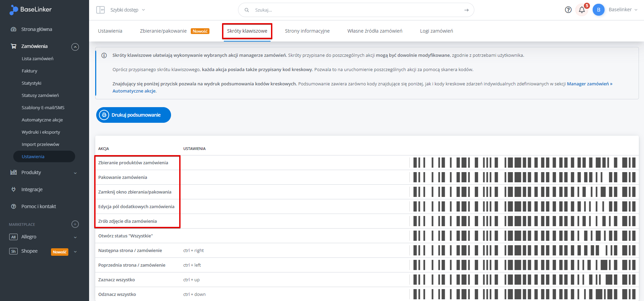This screenshot has width=644, height=301.
Task: Click barcode for Zaznacz wszystko
Action: [524, 280]
